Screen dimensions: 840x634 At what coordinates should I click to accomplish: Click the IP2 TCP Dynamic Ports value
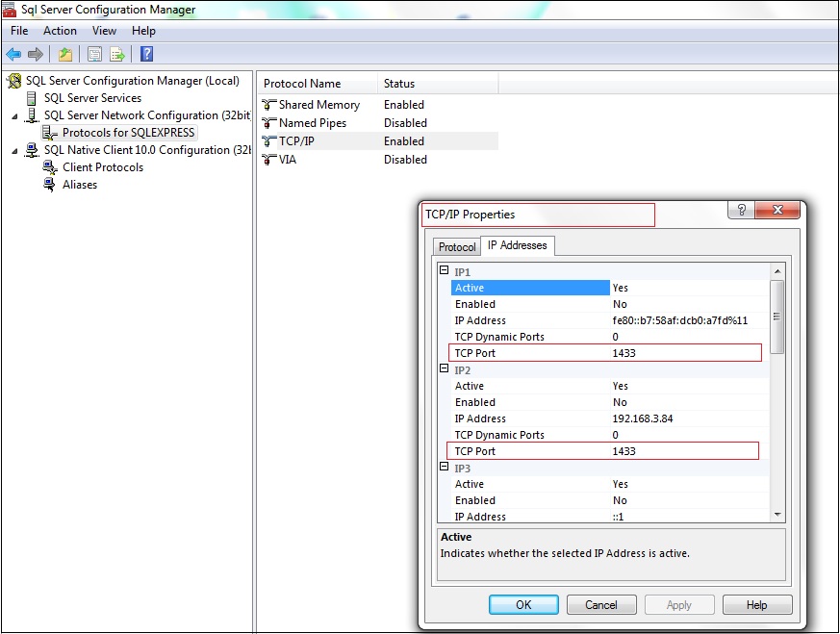pos(616,435)
